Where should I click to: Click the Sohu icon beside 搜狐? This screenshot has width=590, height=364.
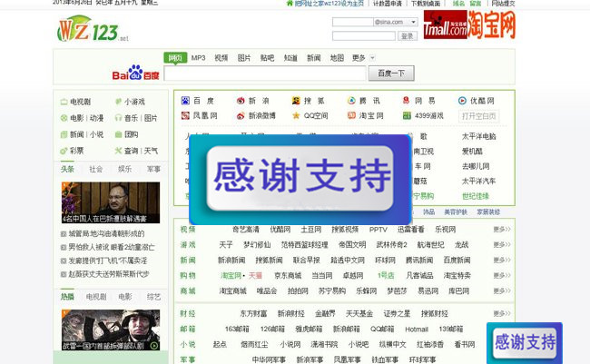[296, 101]
